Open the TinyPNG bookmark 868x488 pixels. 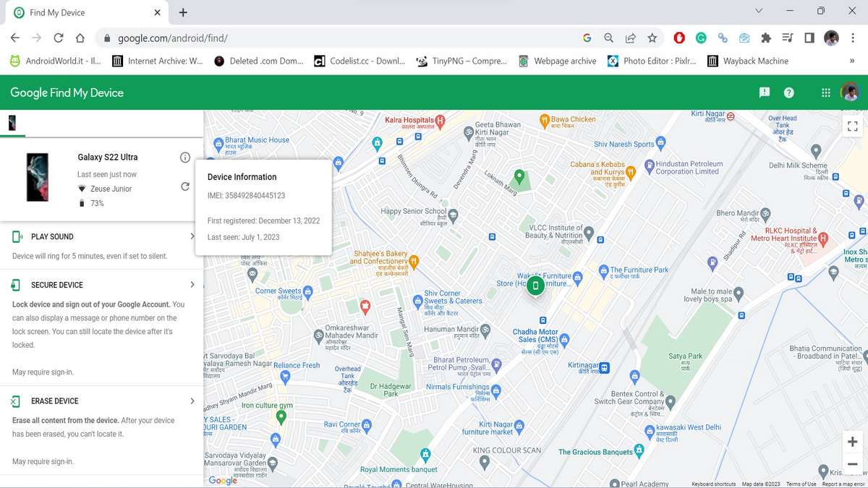coord(461,61)
